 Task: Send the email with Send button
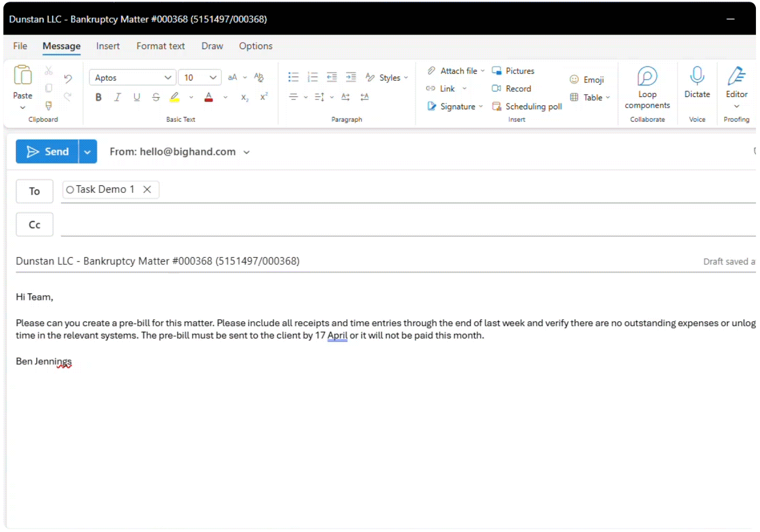click(x=47, y=151)
